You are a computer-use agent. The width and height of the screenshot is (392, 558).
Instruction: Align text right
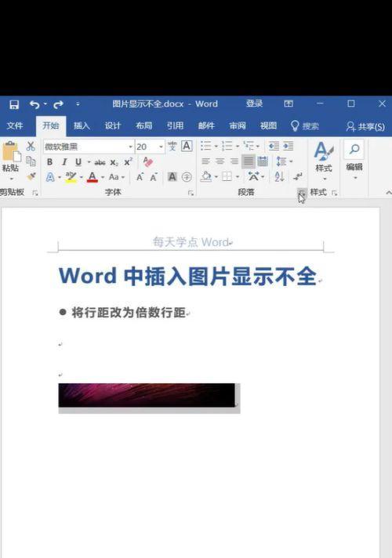pyautogui.click(x=234, y=161)
